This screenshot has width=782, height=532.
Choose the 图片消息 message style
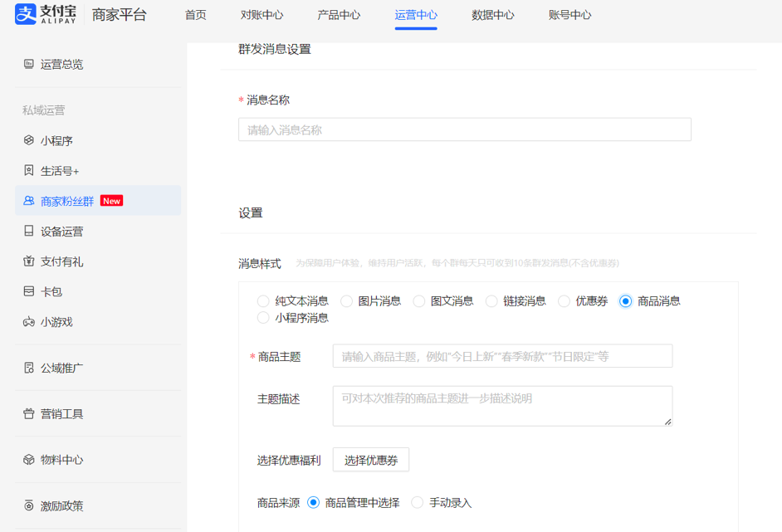[x=347, y=301]
